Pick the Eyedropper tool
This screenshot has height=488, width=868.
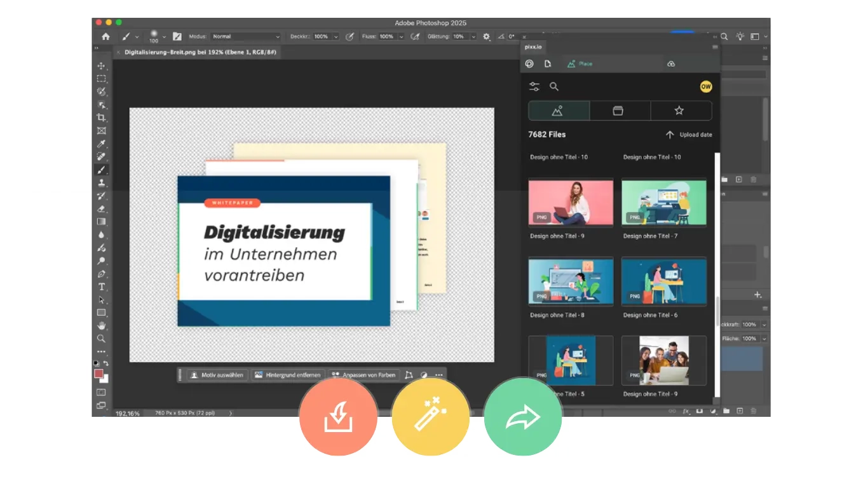pyautogui.click(x=101, y=144)
